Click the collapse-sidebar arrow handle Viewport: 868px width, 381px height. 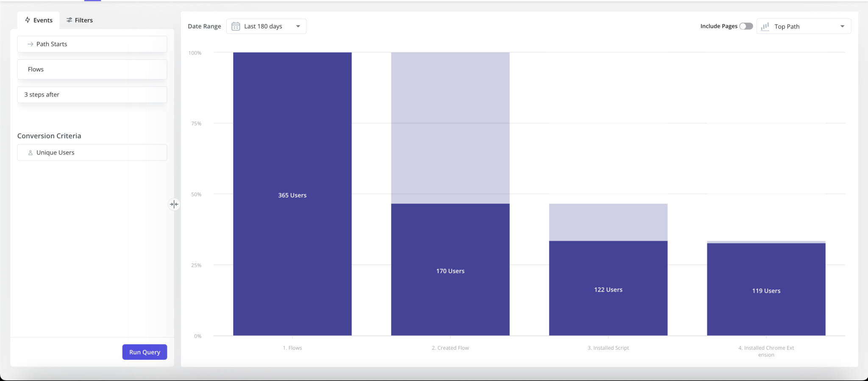click(x=174, y=204)
